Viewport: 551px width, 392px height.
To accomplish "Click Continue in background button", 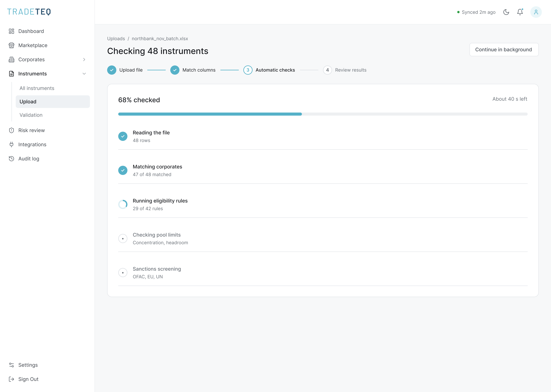I will 504,49.
